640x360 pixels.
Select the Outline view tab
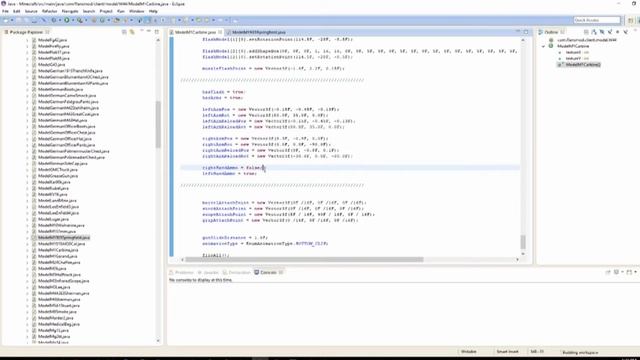tap(551, 32)
